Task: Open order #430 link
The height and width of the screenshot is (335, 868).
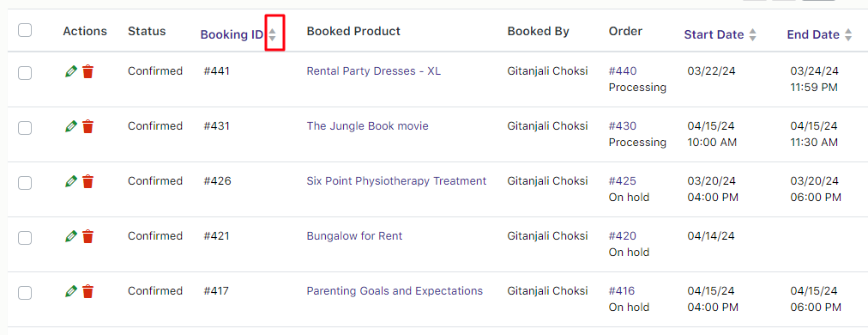Action: click(623, 126)
